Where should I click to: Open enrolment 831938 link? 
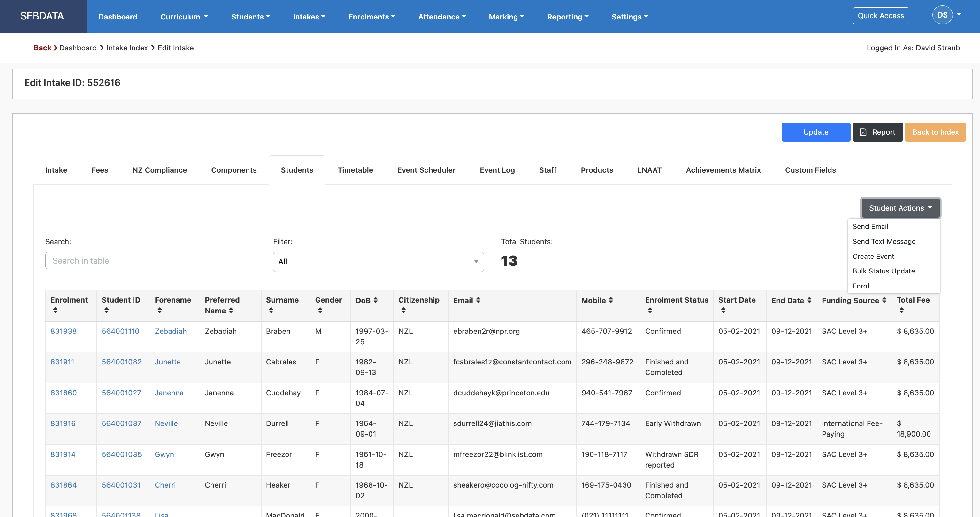tap(64, 331)
